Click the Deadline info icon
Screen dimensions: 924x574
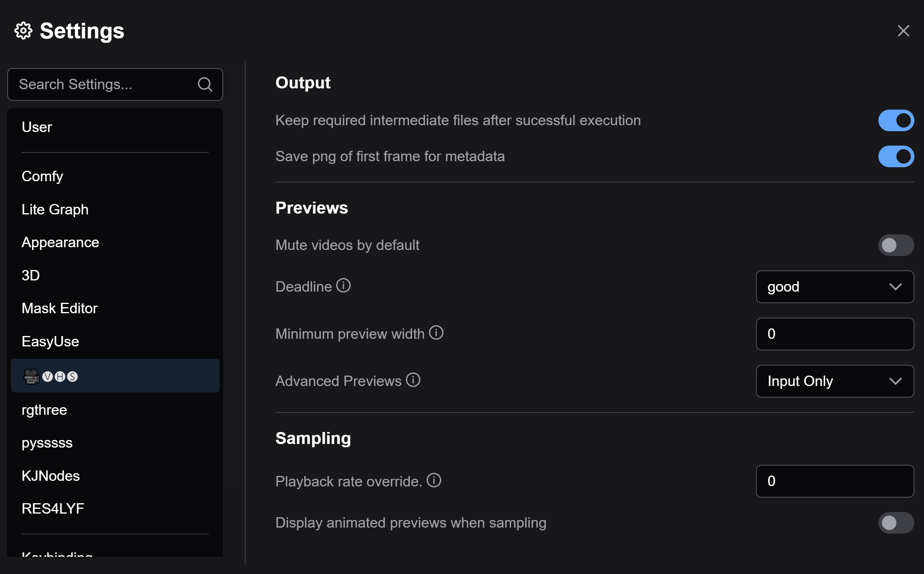click(343, 286)
